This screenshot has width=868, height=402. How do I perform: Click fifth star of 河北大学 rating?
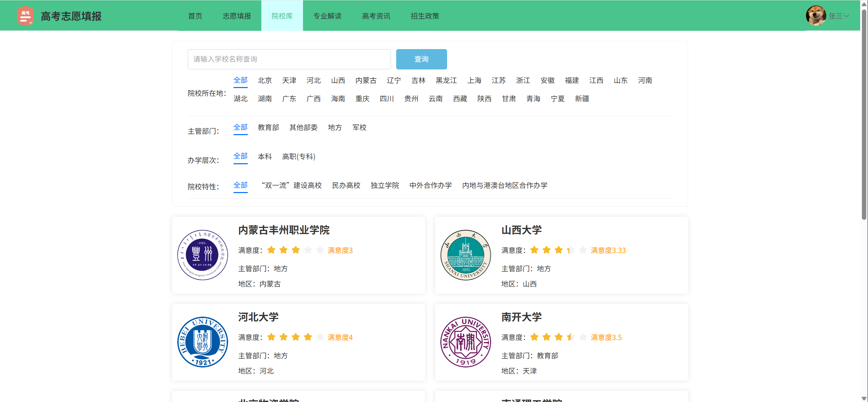coord(320,337)
